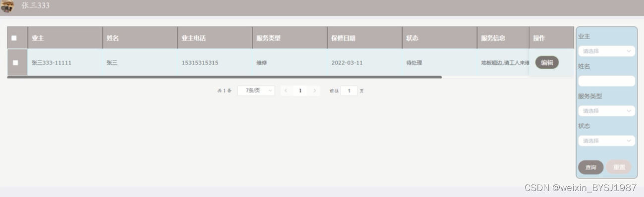Go to next page with right arrow
This screenshot has width=644, height=197.
tap(314, 91)
